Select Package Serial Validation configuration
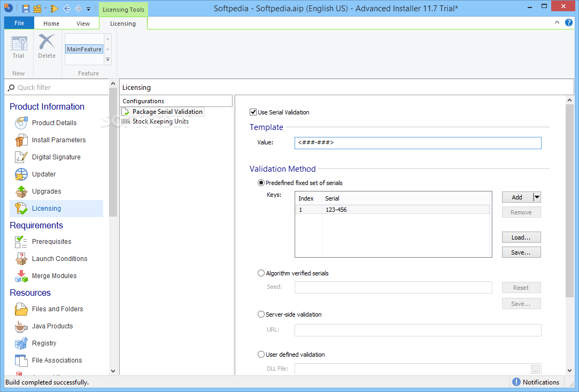 (163, 112)
